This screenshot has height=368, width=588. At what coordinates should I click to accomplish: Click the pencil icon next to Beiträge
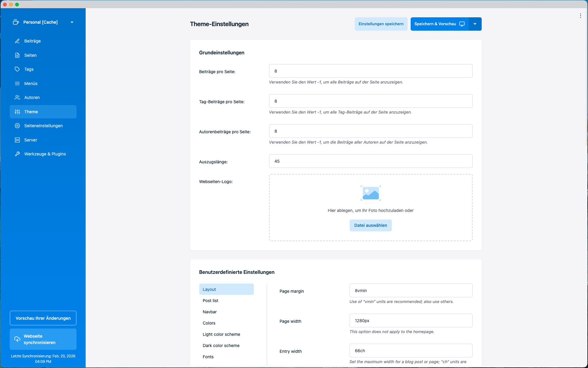click(17, 41)
